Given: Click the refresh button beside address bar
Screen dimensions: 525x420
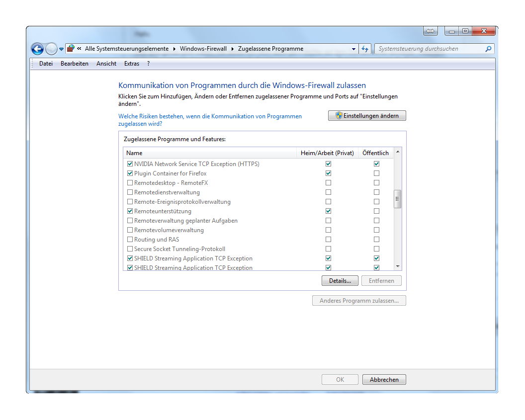Looking at the screenshot, I should pyautogui.click(x=365, y=49).
